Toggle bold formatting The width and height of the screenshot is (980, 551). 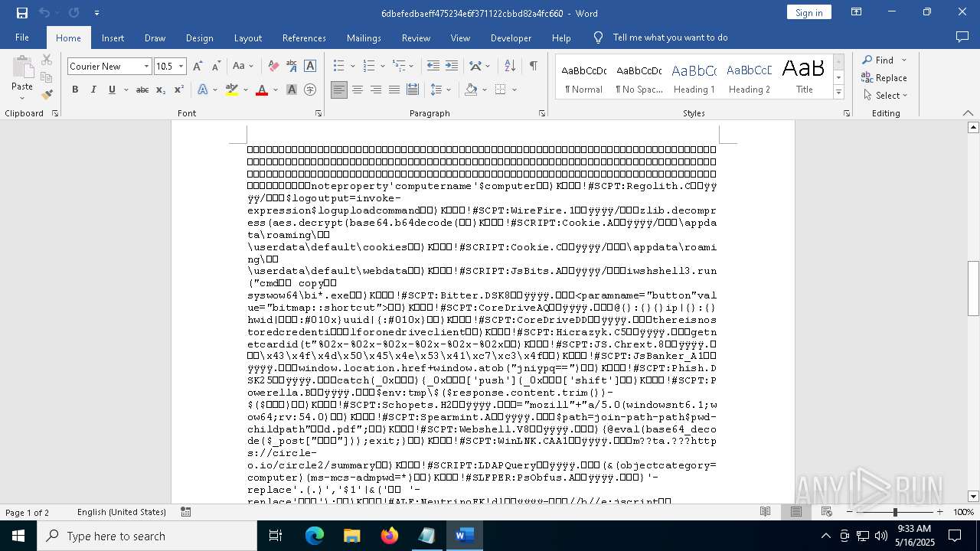point(75,90)
